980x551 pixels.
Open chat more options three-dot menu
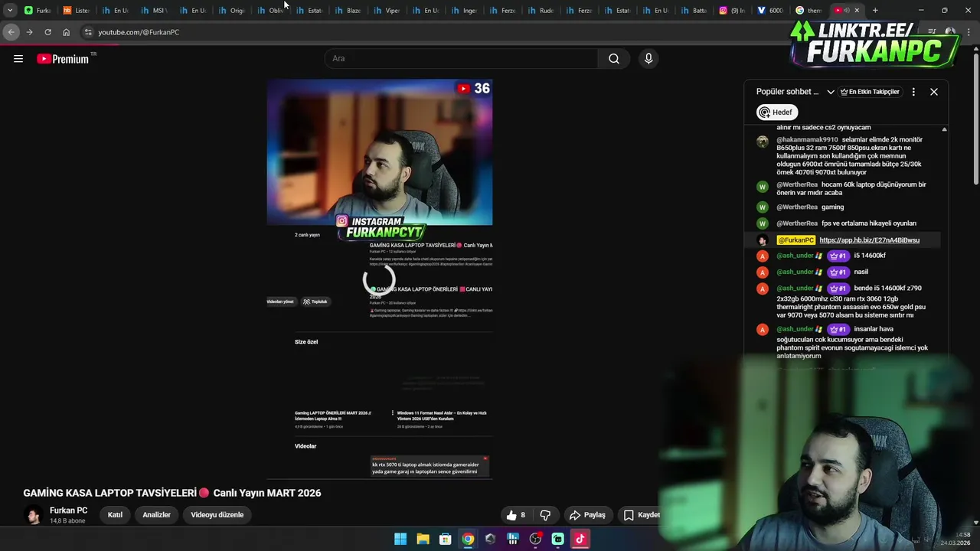coord(913,92)
